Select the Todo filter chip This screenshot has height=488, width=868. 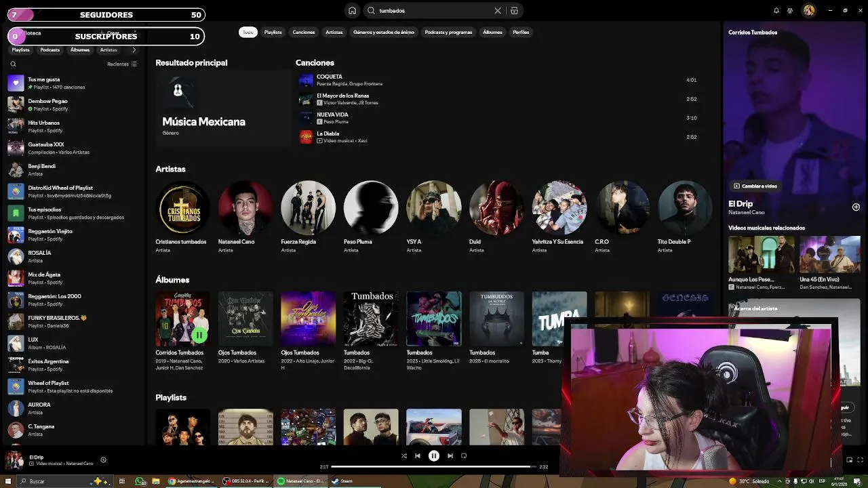click(x=248, y=32)
